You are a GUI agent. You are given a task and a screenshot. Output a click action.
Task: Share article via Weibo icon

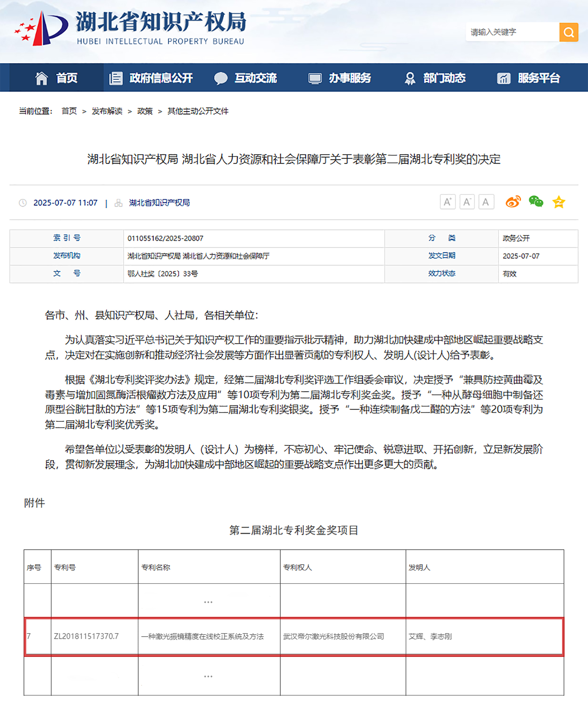513,202
